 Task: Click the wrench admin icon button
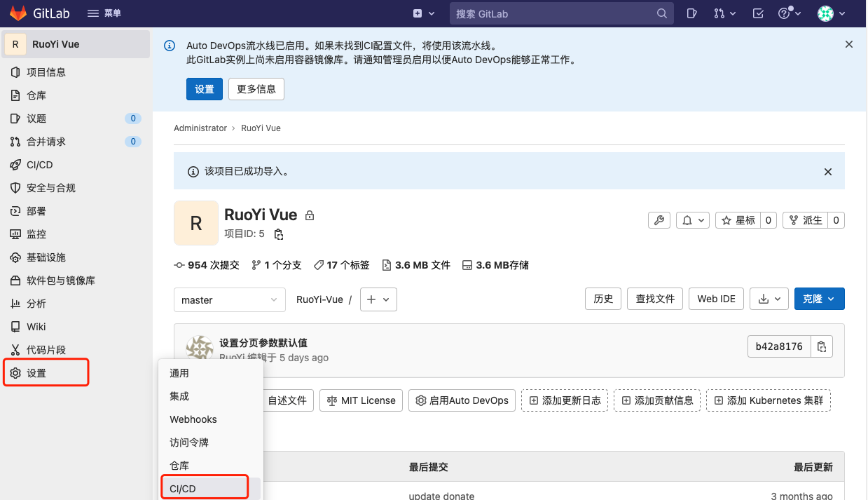point(659,220)
